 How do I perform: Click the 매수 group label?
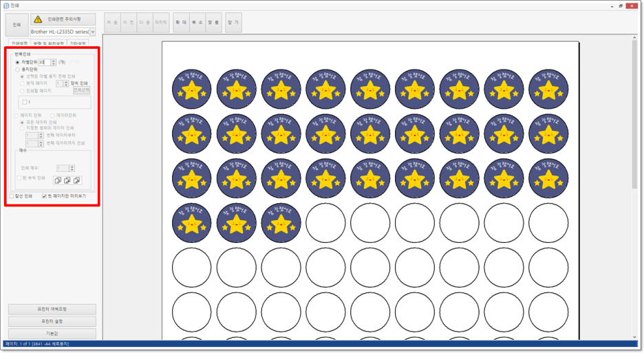(x=23, y=151)
